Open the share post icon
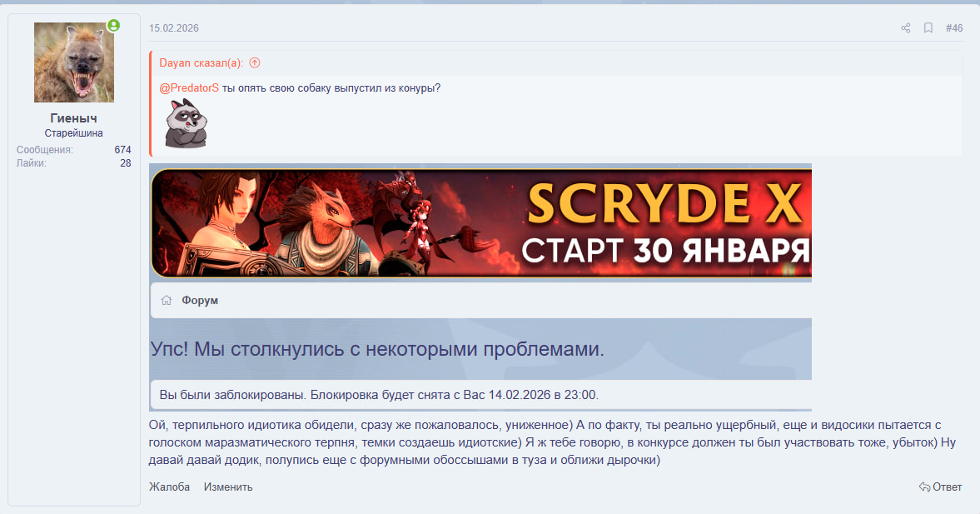980x514 pixels. click(x=905, y=28)
